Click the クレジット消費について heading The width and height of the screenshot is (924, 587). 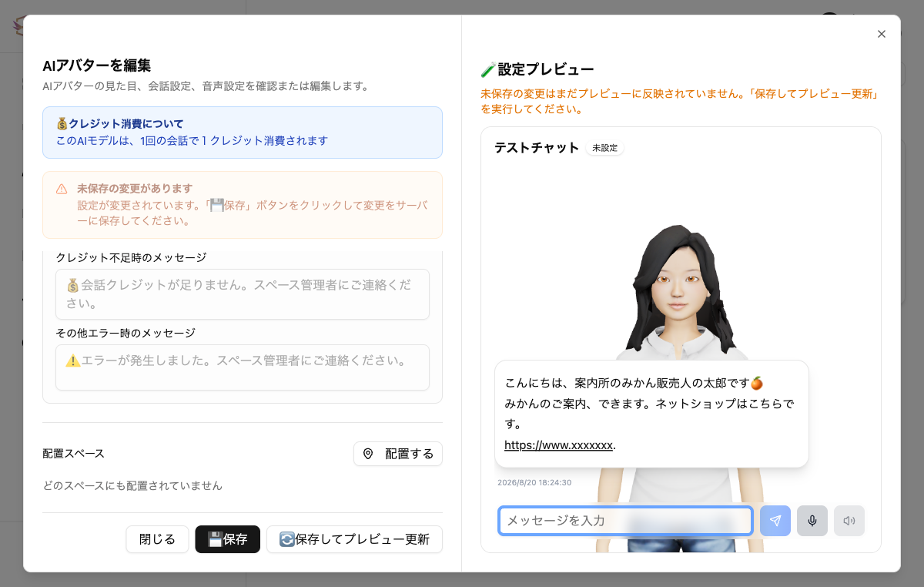120,123
